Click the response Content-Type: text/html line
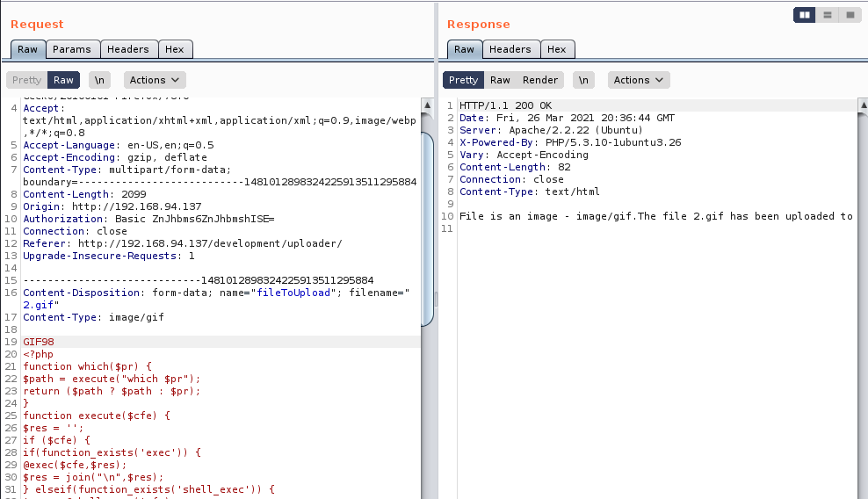The height and width of the screenshot is (499, 868). point(529,192)
